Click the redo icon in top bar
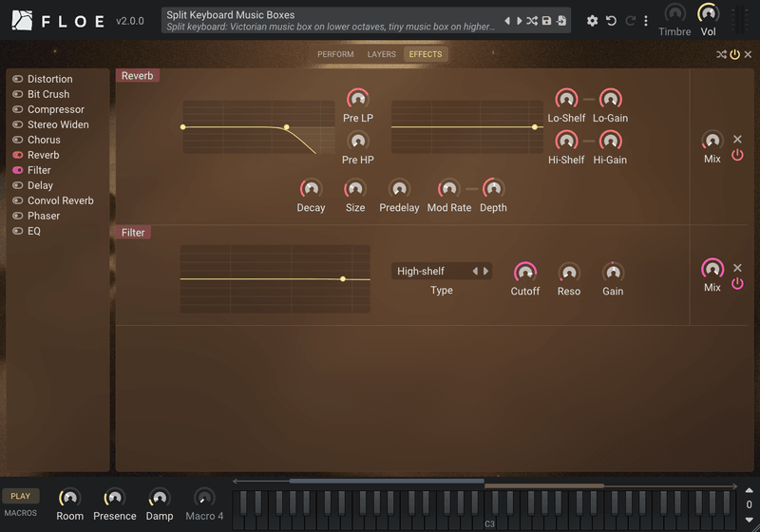 pyautogui.click(x=630, y=21)
